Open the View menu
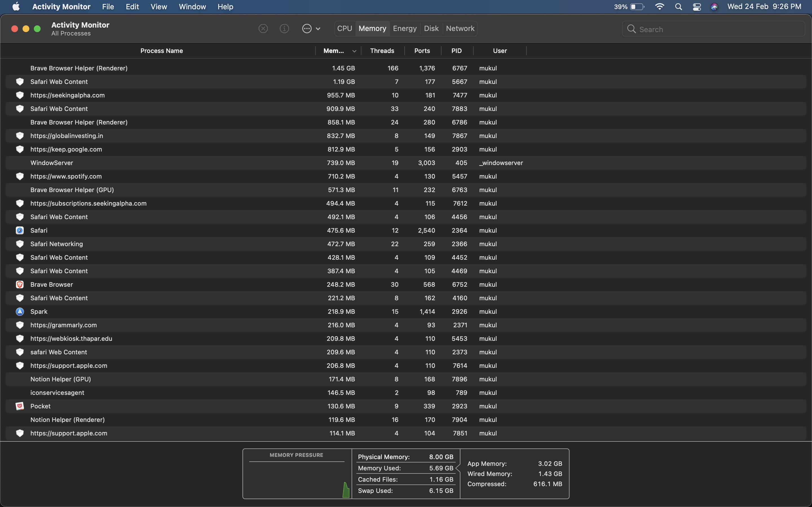This screenshot has height=507, width=812. click(x=159, y=7)
